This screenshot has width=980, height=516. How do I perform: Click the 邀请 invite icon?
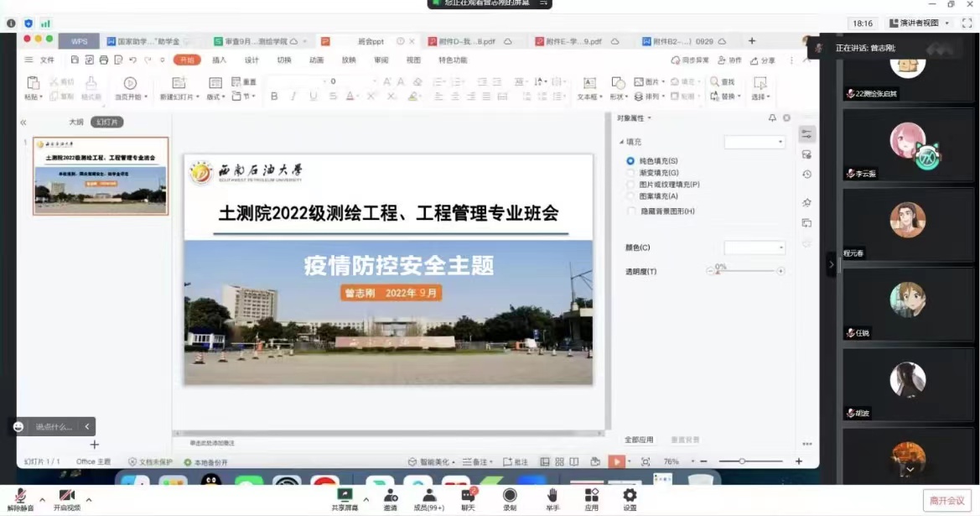[x=391, y=496]
